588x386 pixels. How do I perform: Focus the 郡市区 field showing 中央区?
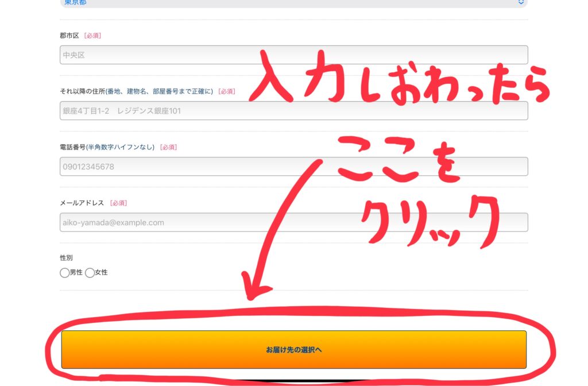[x=293, y=55]
